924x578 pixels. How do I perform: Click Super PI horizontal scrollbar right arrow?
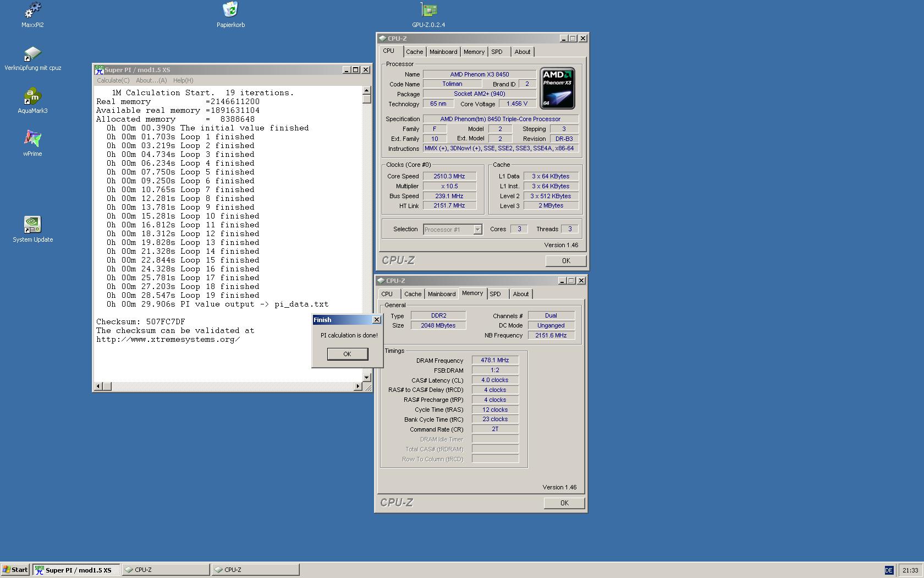[358, 386]
